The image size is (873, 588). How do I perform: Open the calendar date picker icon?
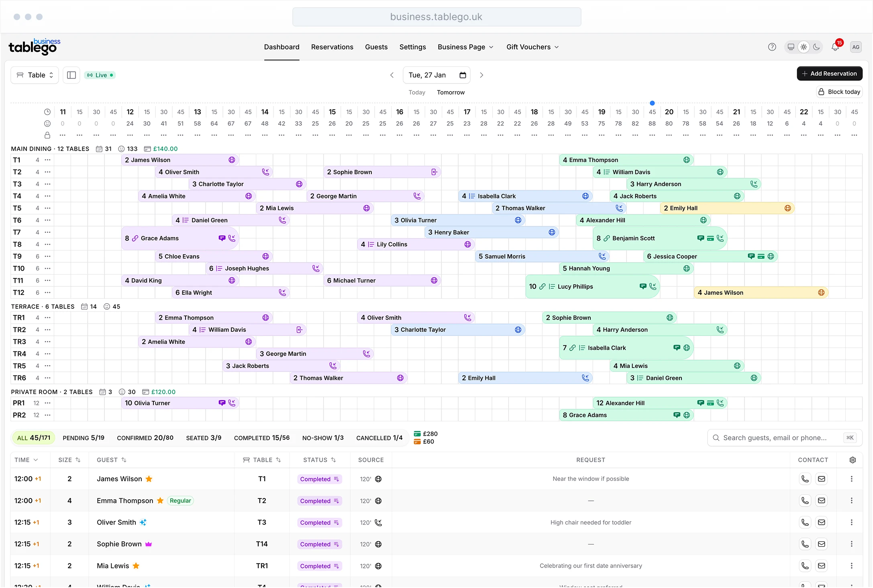(463, 75)
